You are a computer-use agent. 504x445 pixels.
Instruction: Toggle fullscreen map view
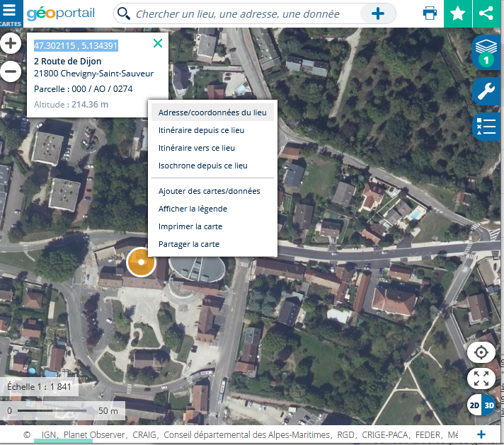[x=481, y=378]
